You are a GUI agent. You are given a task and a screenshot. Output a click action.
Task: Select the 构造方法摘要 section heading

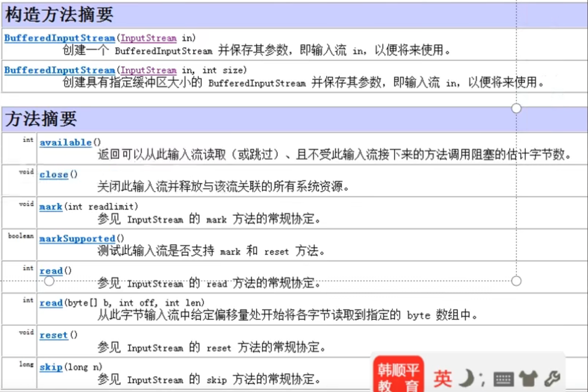tap(59, 15)
